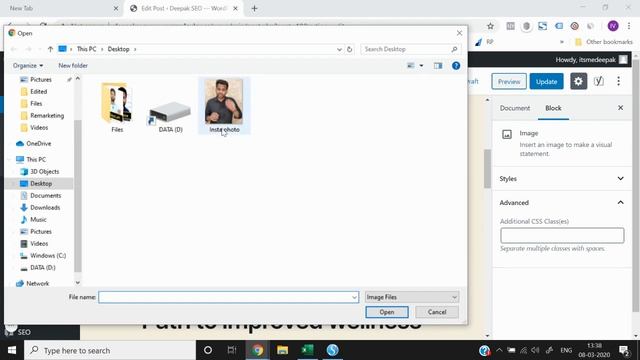Select the DATA (D) drive shortcut
Viewport: 640px width, 360px height.
[x=170, y=113]
